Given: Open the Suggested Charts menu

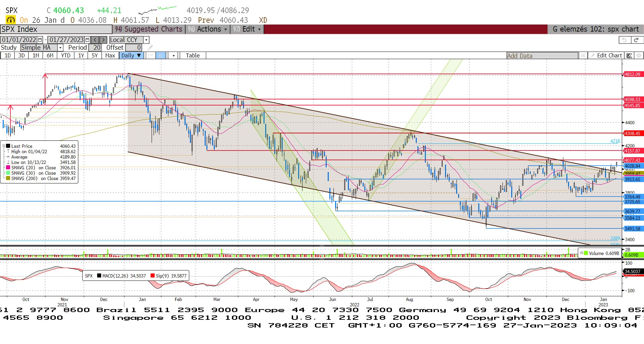Looking at the screenshot, I should [149, 29].
